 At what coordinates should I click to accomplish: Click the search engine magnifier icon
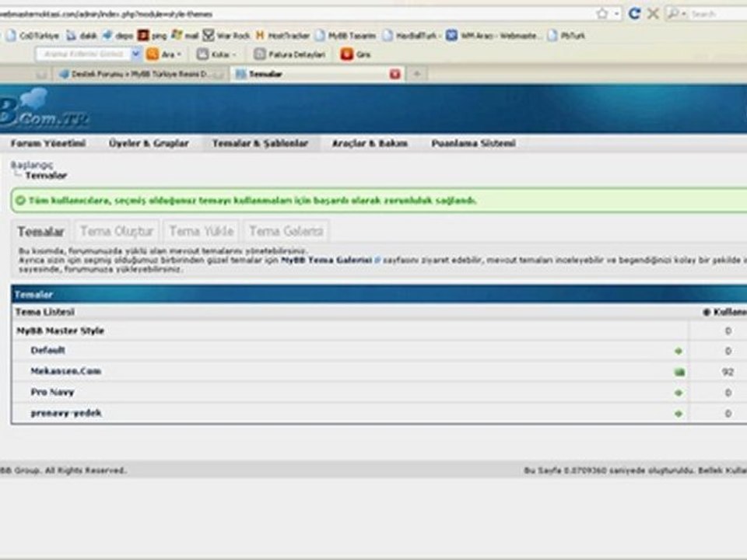click(x=673, y=13)
